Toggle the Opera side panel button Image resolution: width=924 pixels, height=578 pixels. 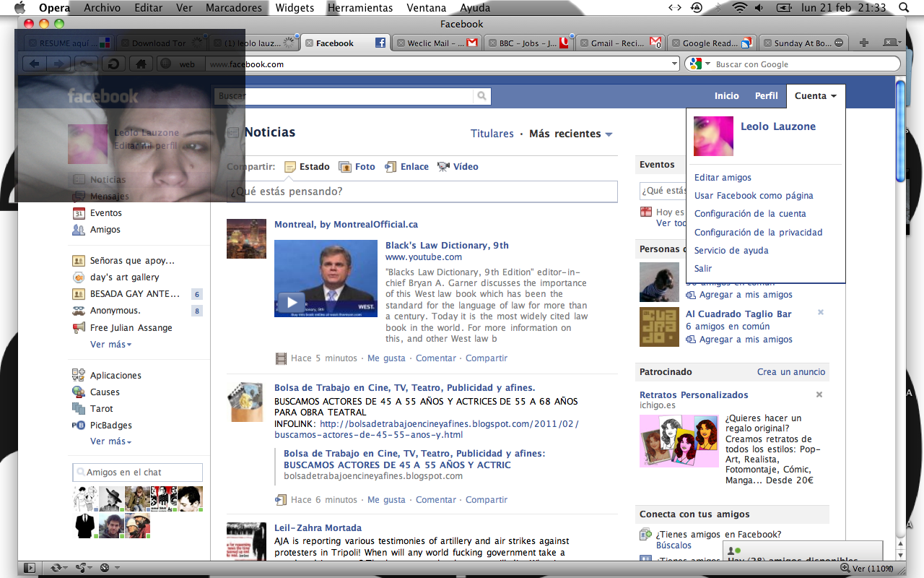(x=30, y=568)
